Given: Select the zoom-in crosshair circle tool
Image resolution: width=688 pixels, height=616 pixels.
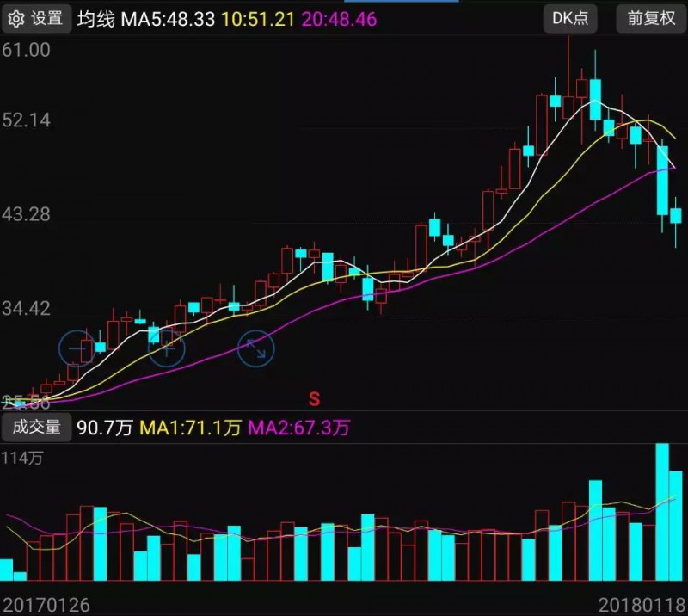Looking at the screenshot, I should pyautogui.click(x=167, y=349).
